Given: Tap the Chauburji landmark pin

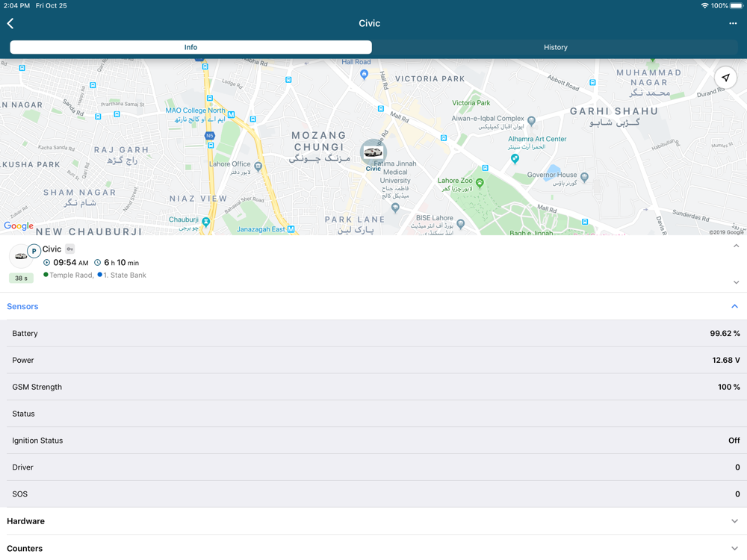Looking at the screenshot, I should 206,222.
